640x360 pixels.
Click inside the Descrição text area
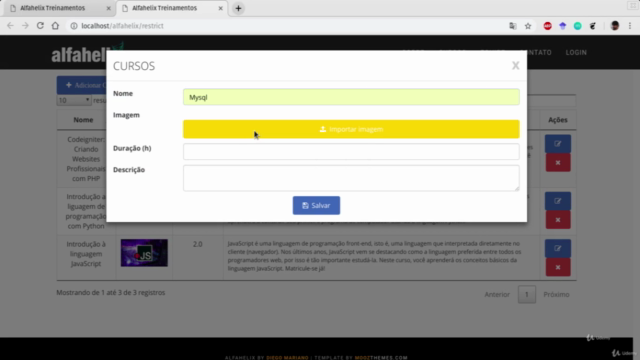tap(351, 178)
